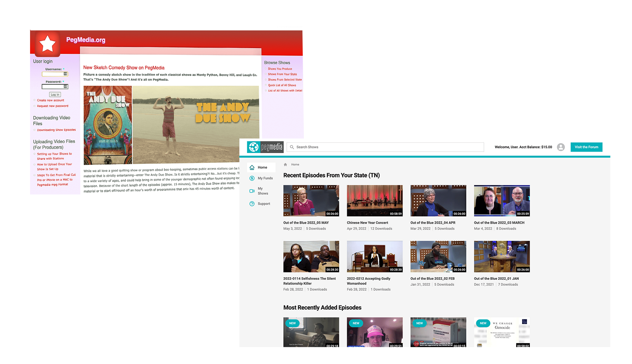Click the 8 Downloads count text
This screenshot has height=364, width=632.
coord(506,229)
